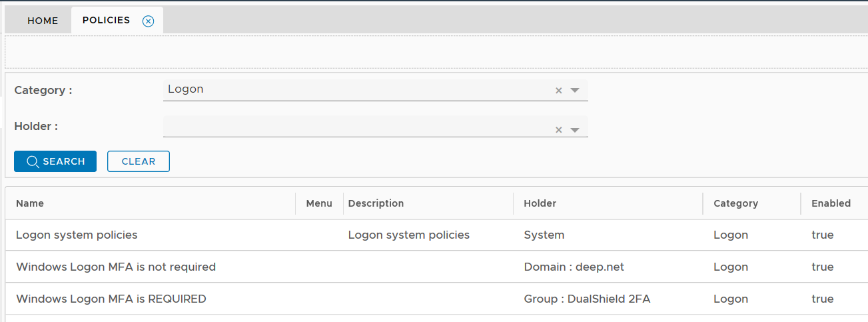Clear the Holder field with its X icon
This screenshot has width=868, height=322.
coord(559,130)
